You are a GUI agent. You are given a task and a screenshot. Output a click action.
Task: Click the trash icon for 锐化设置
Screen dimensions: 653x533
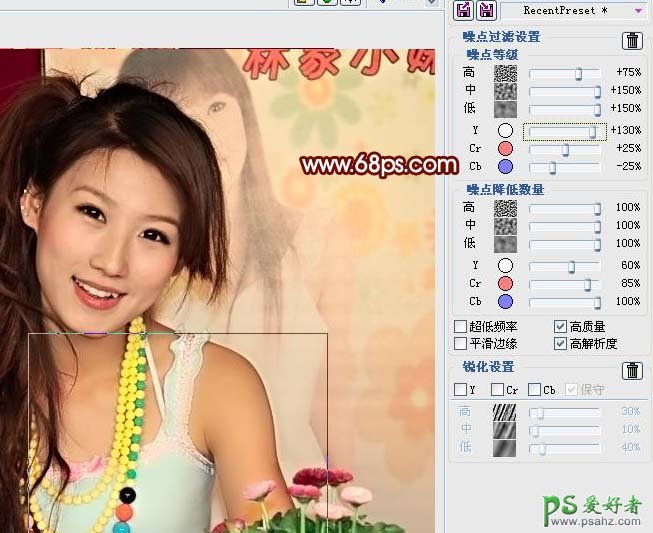click(632, 371)
